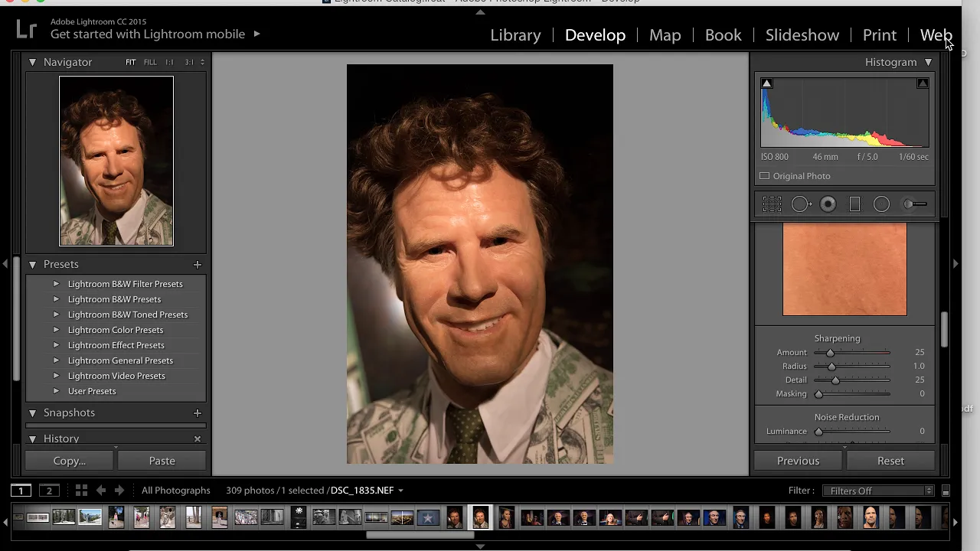Image resolution: width=980 pixels, height=551 pixels.
Task: Click the Copy... button
Action: (x=70, y=461)
